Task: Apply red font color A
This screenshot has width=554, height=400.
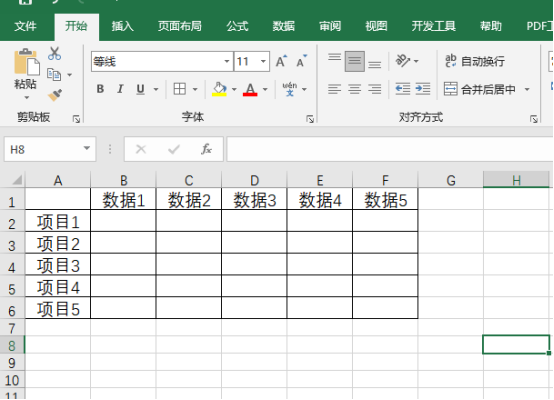Action: (250, 89)
